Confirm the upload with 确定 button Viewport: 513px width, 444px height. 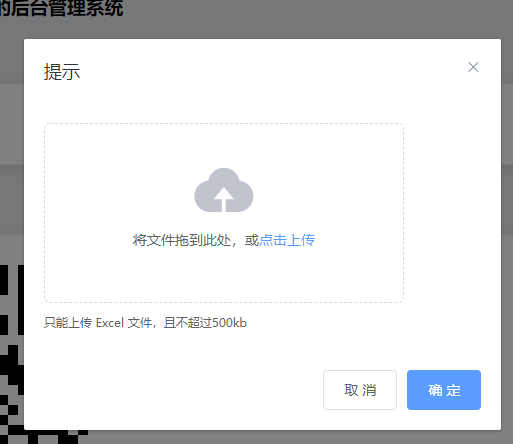(444, 390)
